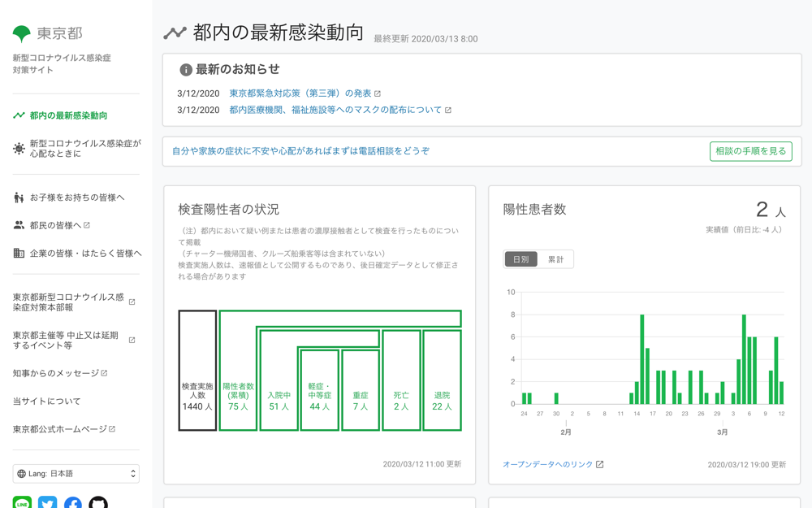Switch to 累計 view on the chart
The height and width of the screenshot is (508, 812).
(555, 258)
